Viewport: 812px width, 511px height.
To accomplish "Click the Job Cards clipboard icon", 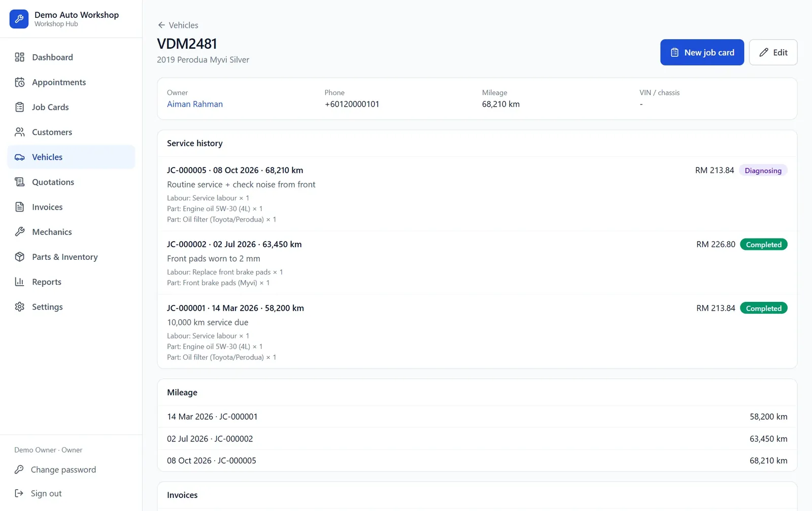I will coord(19,107).
